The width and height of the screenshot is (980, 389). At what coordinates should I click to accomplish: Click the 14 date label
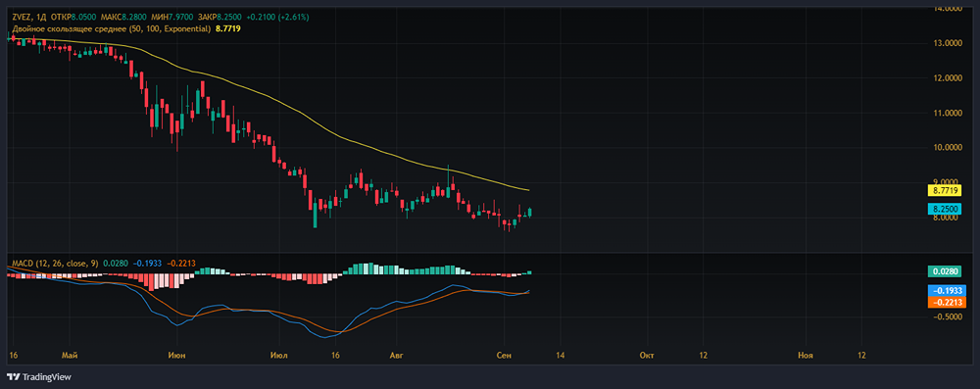coord(559,356)
